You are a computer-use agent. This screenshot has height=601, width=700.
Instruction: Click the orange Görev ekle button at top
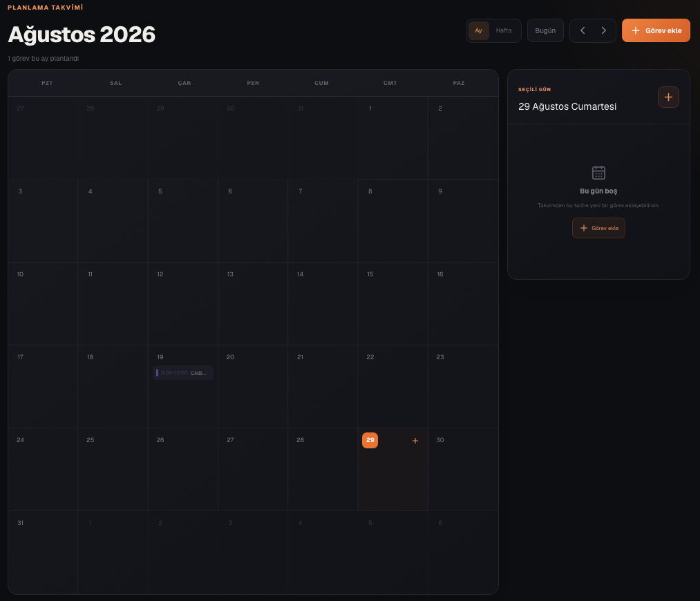pos(656,30)
